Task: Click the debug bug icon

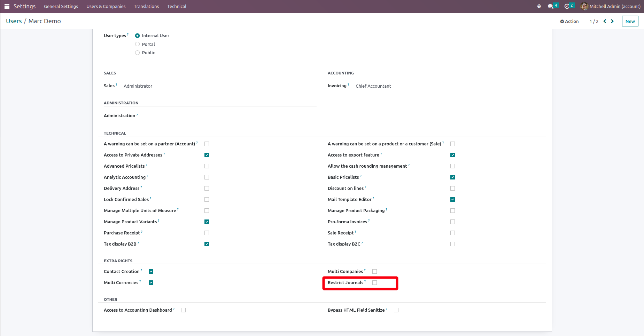Action: click(539, 6)
